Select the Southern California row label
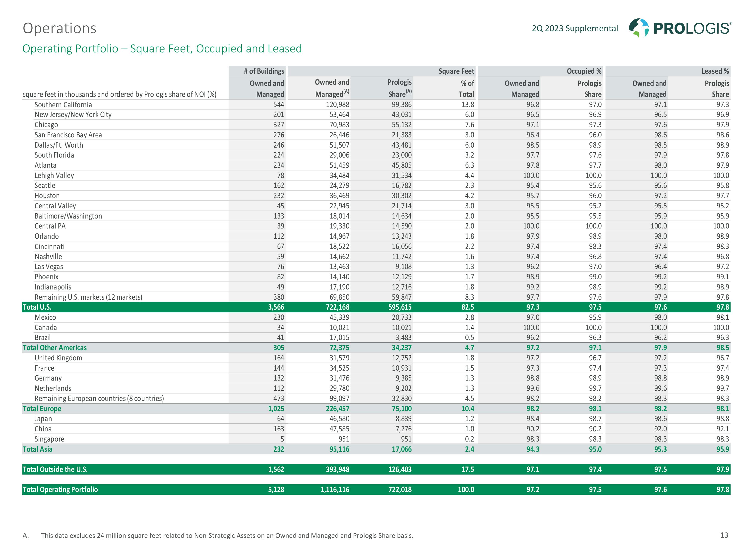 click(63, 105)
